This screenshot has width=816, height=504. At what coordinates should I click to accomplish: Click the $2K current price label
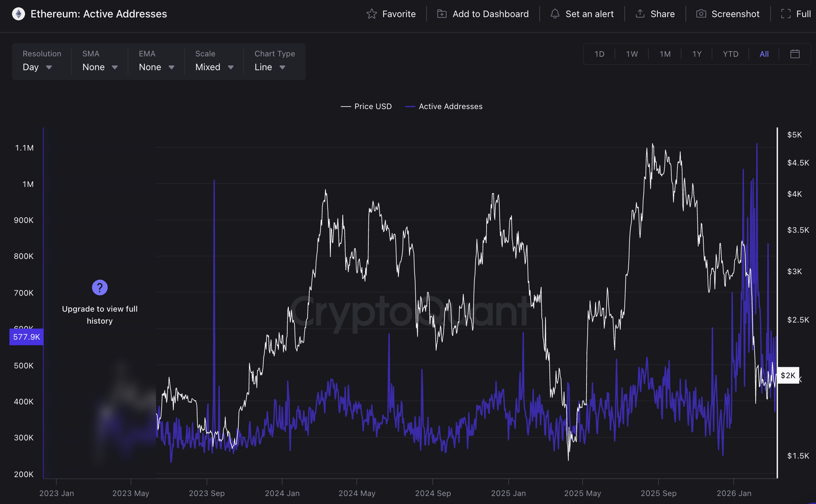[788, 375]
